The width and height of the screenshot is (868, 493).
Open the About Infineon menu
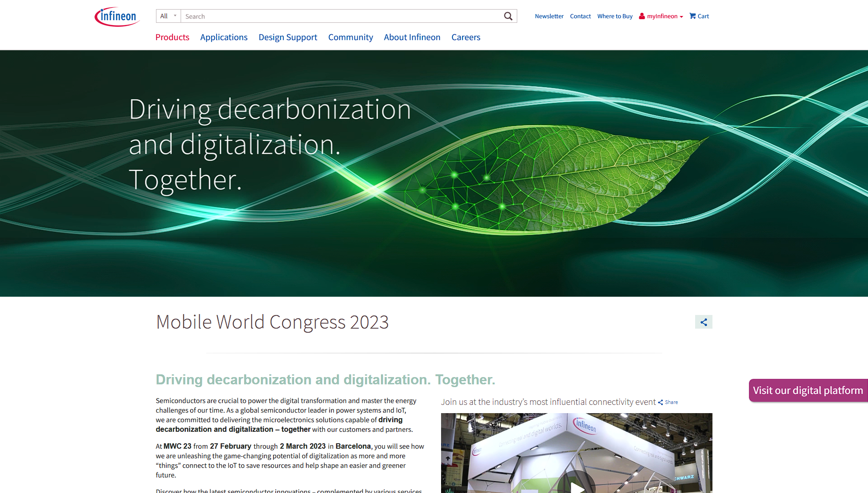tap(412, 37)
